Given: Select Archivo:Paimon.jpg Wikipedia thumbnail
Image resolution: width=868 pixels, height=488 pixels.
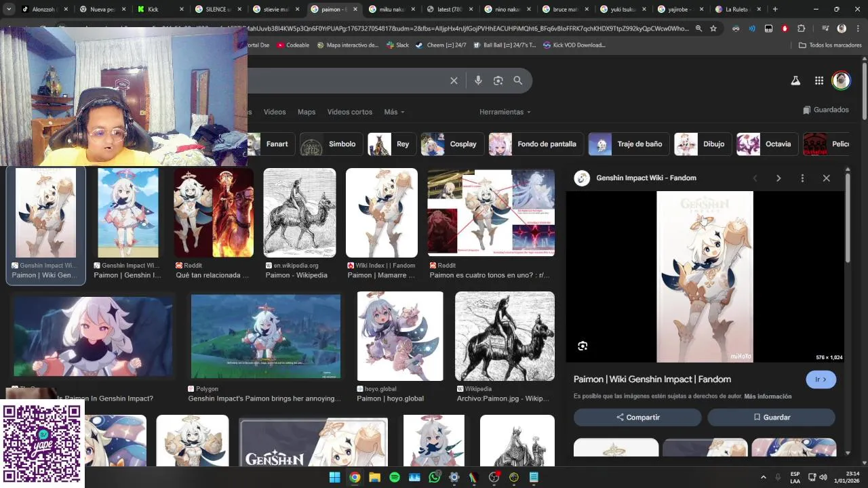Looking at the screenshot, I should [x=505, y=336].
